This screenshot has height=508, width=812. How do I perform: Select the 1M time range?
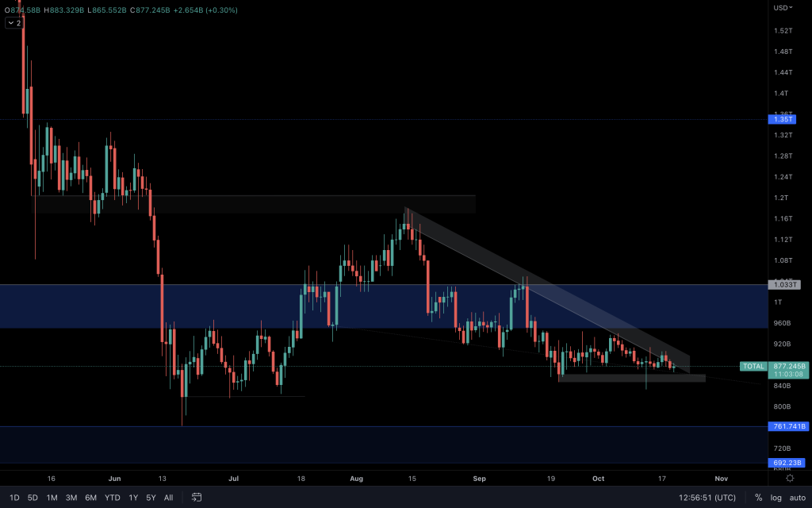(x=52, y=498)
